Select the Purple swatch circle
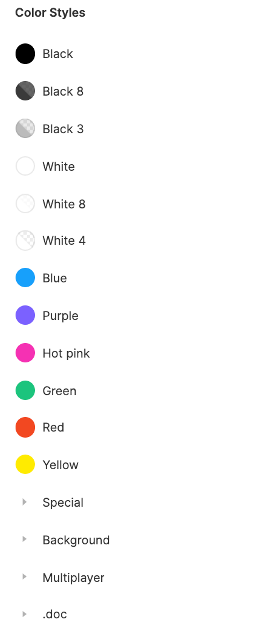This screenshot has height=644, width=255. pyautogui.click(x=25, y=315)
